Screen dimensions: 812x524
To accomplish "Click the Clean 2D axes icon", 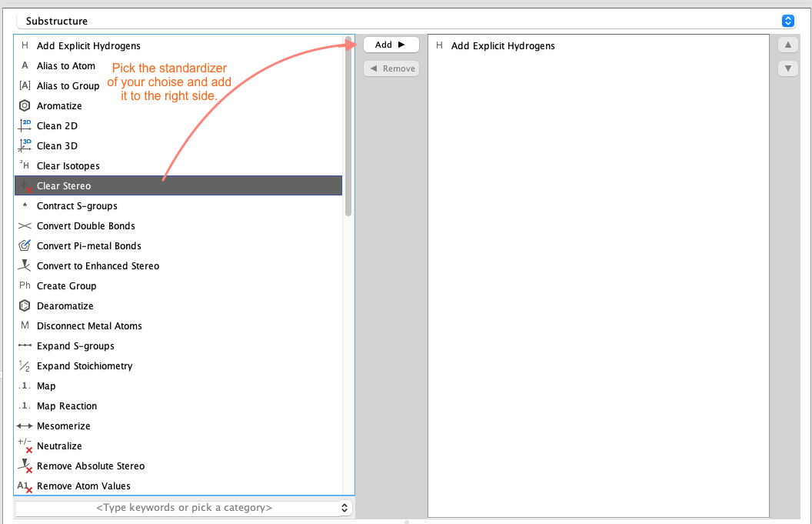I will click(23, 125).
